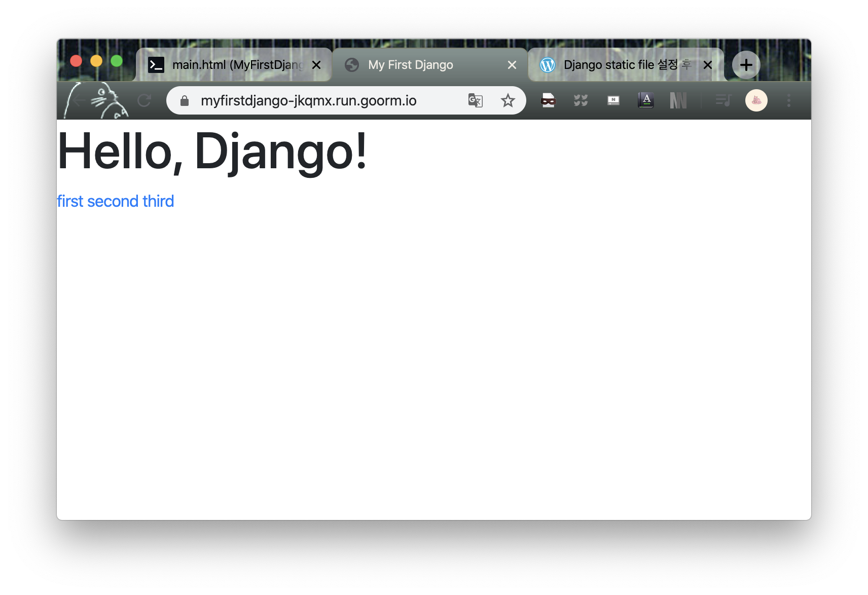Close the main.html tab
This screenshot has width=868, height=595.
click(316, 65)
